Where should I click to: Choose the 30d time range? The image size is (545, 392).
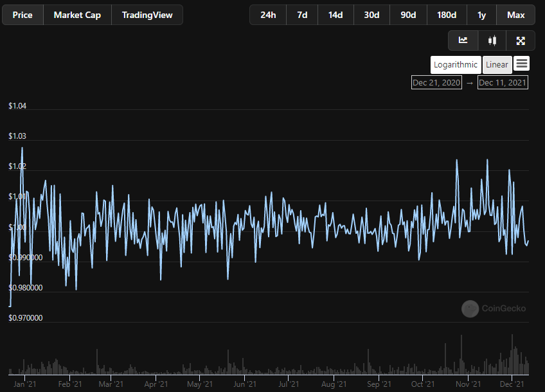point(371,15)
